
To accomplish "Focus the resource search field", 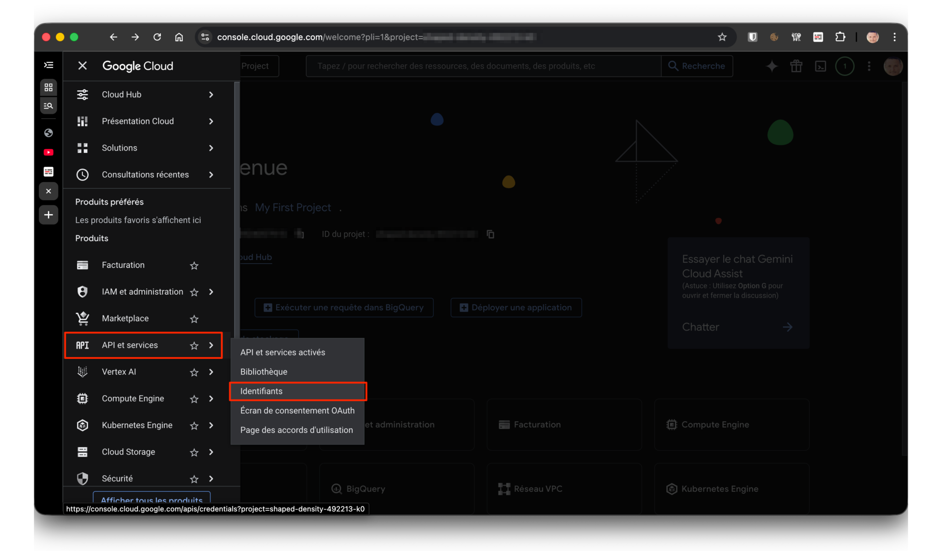I will point(483,66).
